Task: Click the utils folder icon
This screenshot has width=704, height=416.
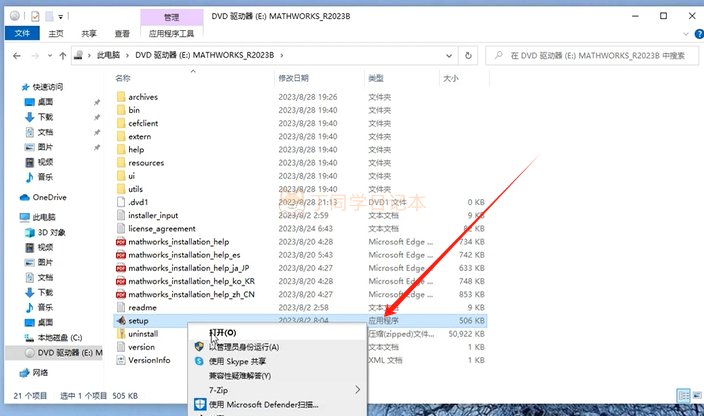Action: pyautogui.click(x=121, y=188)
